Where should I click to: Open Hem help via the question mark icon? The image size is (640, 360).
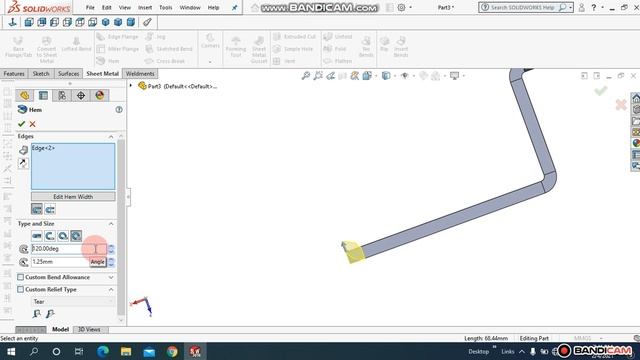pos(119,109)
